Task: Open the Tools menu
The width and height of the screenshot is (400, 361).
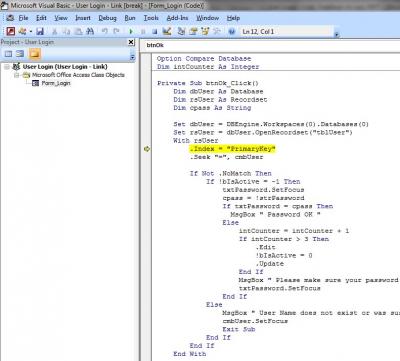Action: (x=151, y=18)
